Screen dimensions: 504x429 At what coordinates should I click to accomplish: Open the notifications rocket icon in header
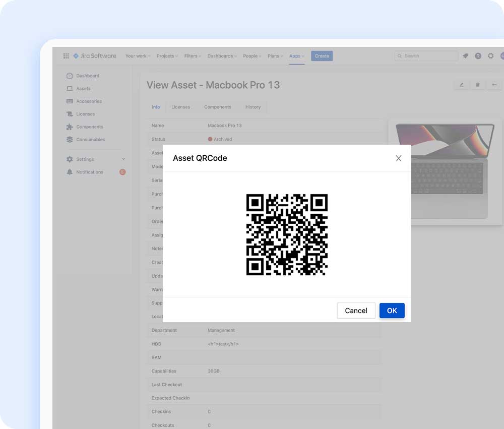tap(465, 56)
